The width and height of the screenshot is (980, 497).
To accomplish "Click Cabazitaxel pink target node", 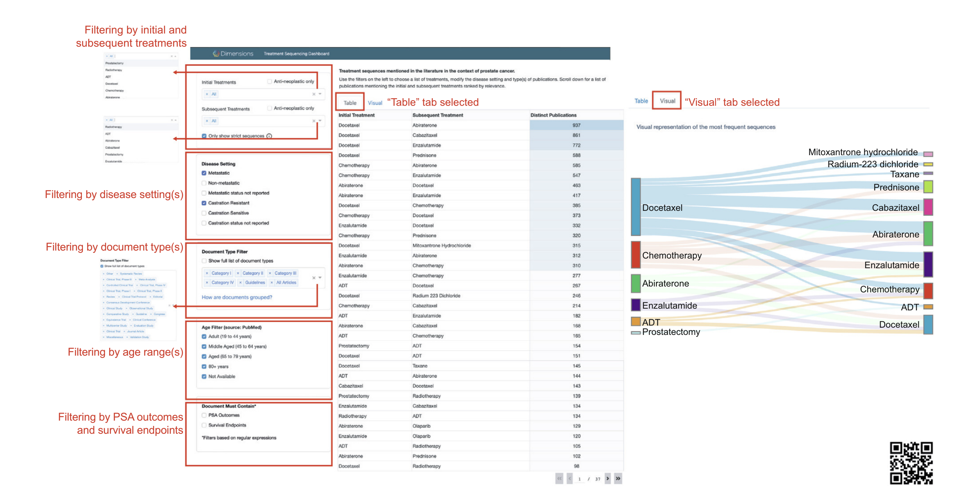I will pyautogui.click(x=928, y=207).
